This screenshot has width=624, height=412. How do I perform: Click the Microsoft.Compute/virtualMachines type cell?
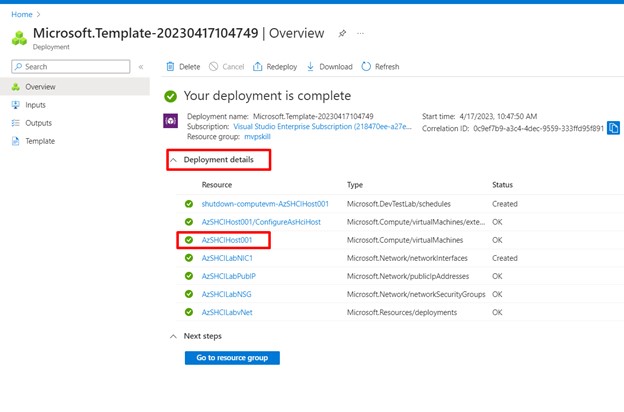[x=405, y=240]
